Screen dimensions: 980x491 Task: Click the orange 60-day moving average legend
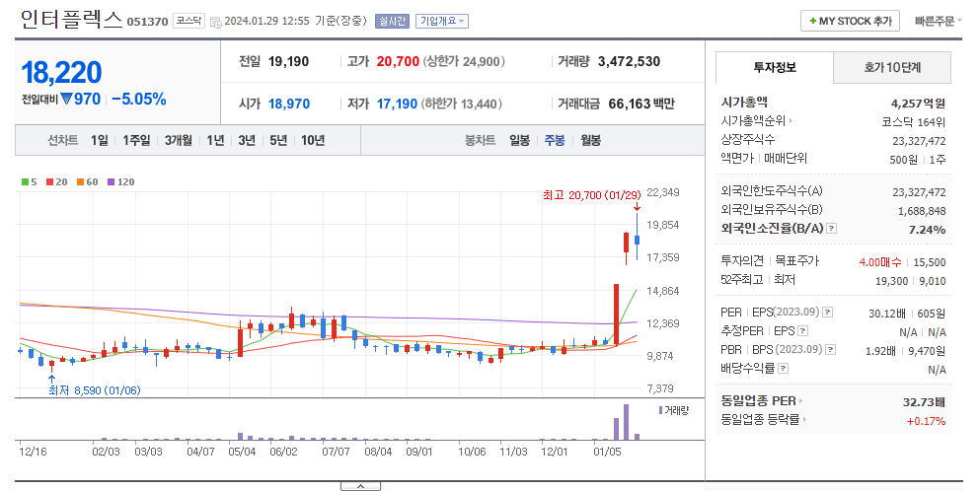88,181
